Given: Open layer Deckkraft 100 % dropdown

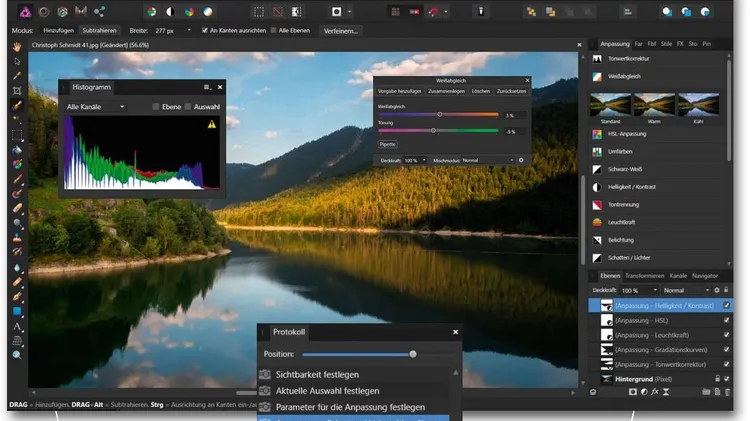Looking at the screenshot, I should point(655,290).
